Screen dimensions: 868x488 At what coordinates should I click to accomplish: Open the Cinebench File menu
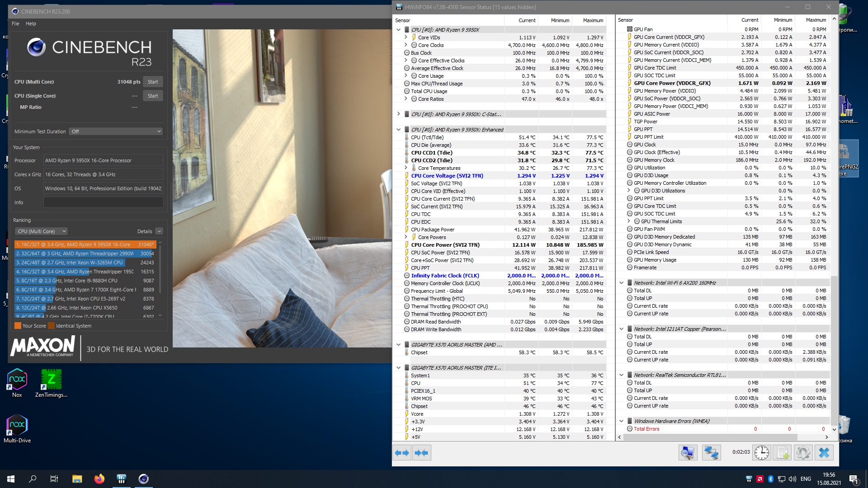tap(15, 23)
